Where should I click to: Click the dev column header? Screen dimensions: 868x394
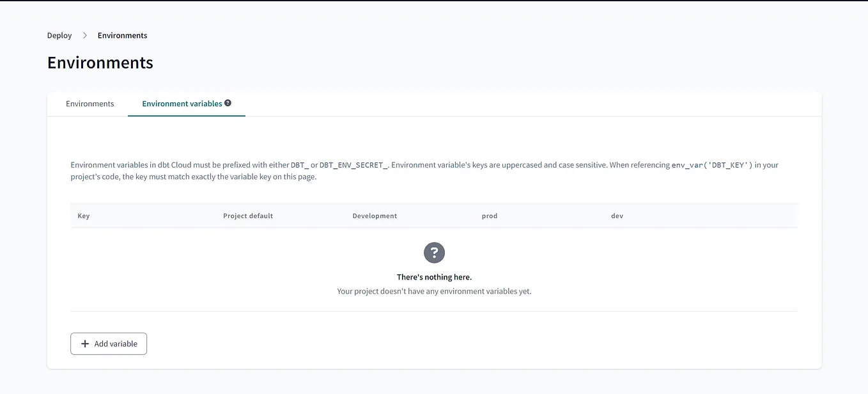point(617,216)
